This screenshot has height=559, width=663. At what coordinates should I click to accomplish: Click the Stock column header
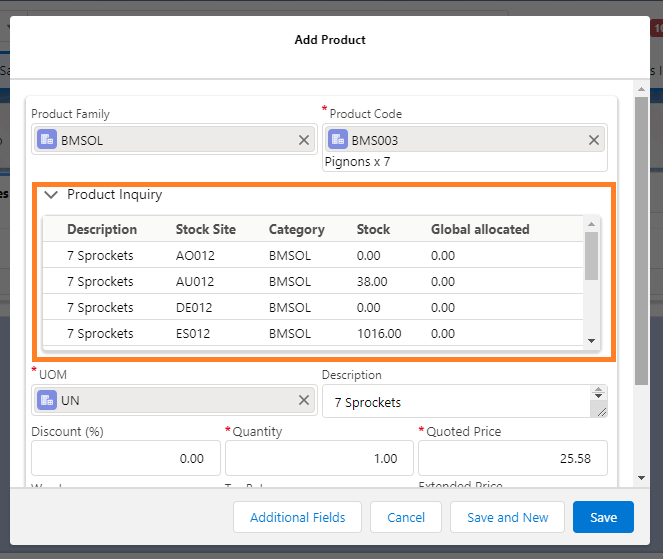click(373, 229)
